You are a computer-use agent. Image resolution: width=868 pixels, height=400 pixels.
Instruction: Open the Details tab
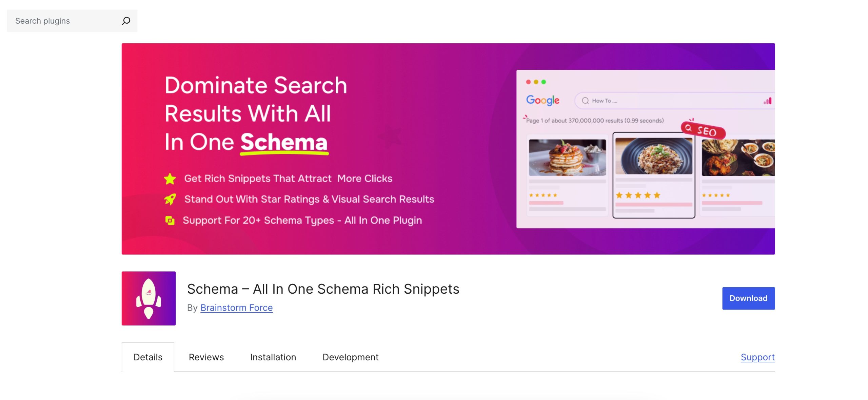tap(148, 357)
